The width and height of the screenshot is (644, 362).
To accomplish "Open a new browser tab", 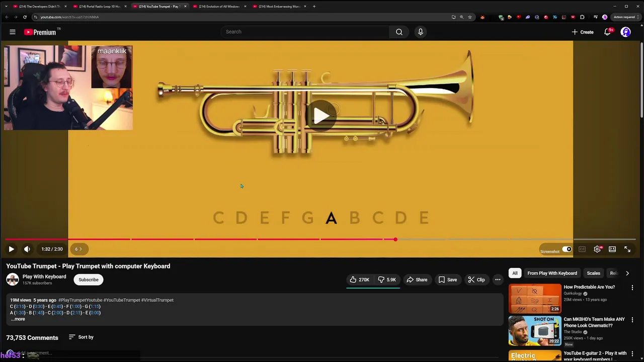I will (x=314, y=7).
